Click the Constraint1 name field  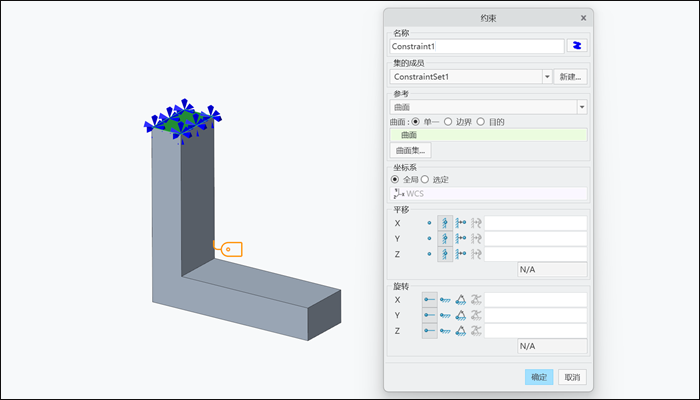(477, 46)
